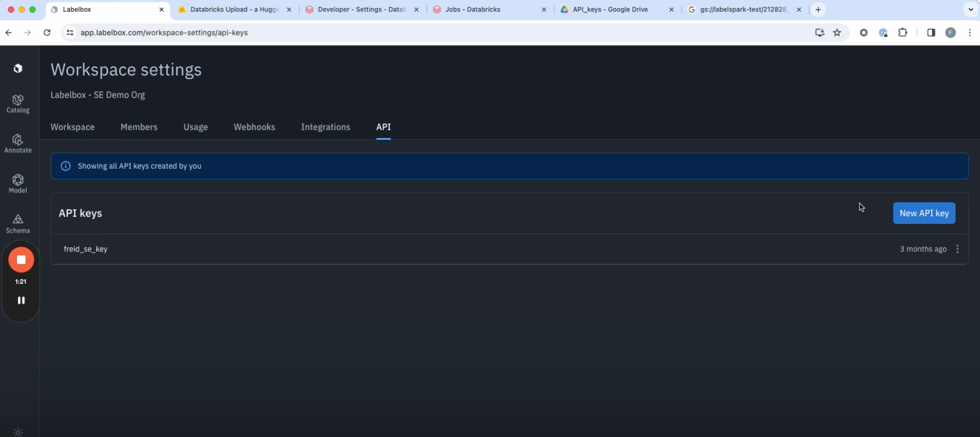The height and width of the screenshot is (437, 980).
Task: Open the Integrations tab
Action: [326, 127]
